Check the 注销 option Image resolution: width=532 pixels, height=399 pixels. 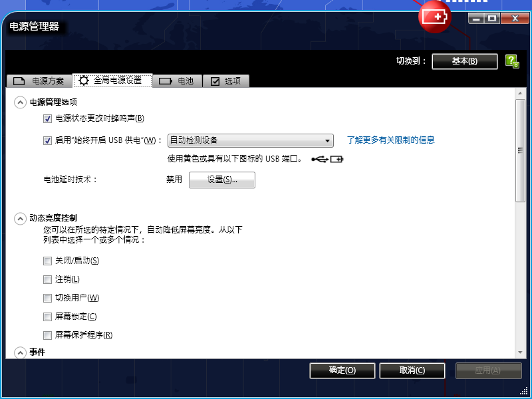[47, 279]
